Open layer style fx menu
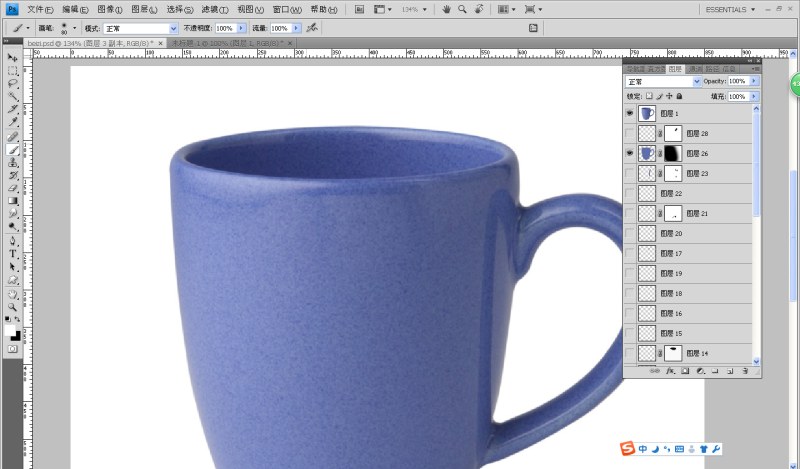Screen dimensions: 800x469 (x=670, y=371)
